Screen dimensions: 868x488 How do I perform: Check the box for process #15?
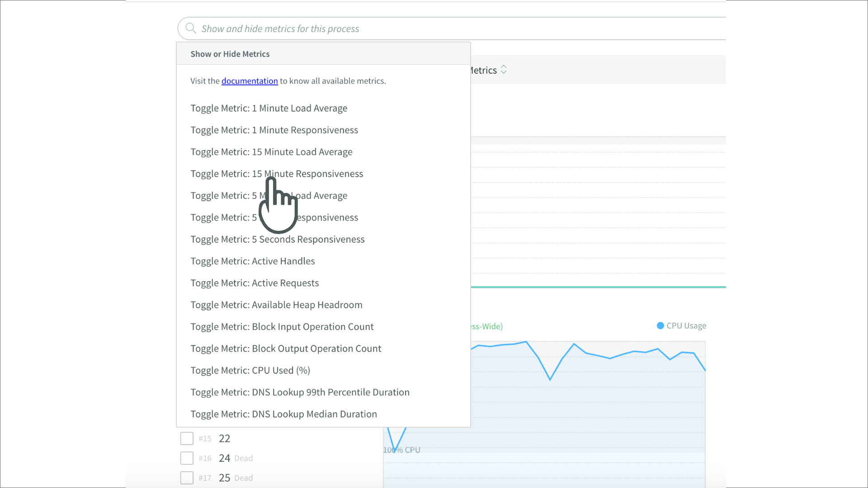tap(187, 439)
